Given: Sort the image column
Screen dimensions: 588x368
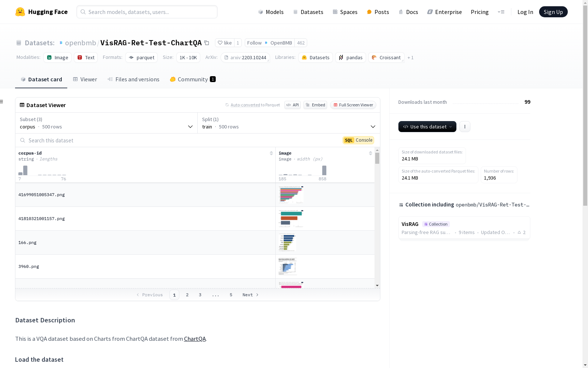Looking at the screenshot, I should (x=370, y=153).
